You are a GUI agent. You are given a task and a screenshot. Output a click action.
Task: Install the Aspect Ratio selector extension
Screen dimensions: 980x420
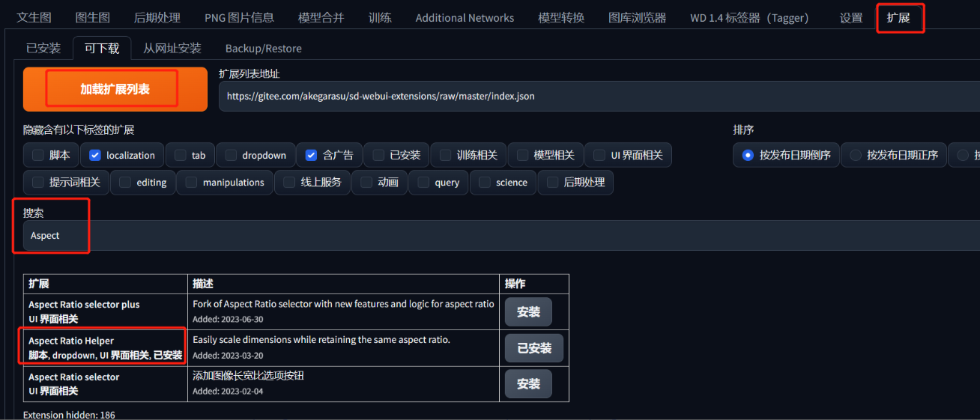(528, 383)
